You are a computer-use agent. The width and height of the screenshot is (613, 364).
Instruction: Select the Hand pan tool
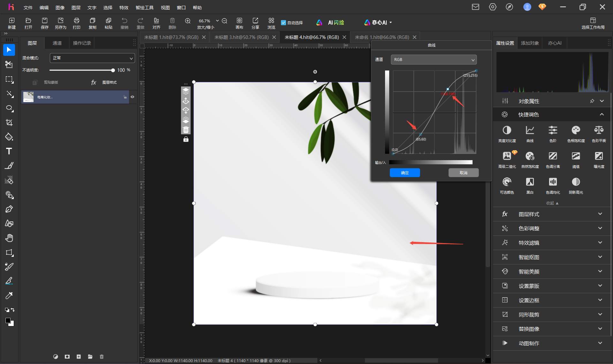pyautogui.click(x=9, y=238)
